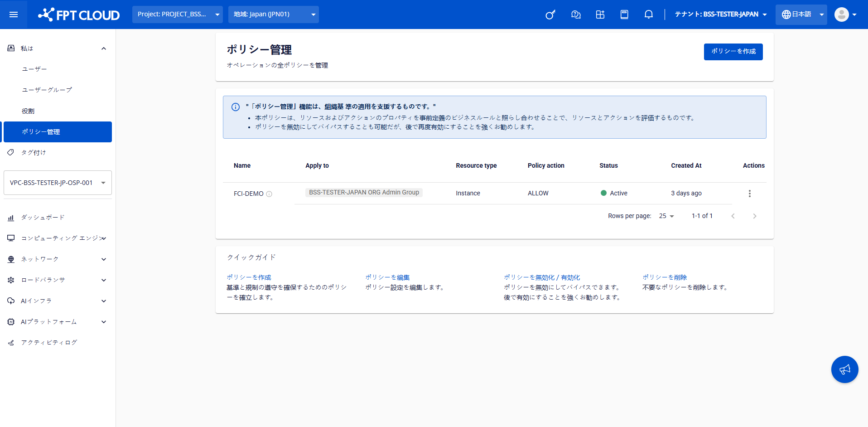Viewport: 868px width, 427px height.
Task: Click the activity log icon in the sidebar
Action: click(x=11, y=343)
